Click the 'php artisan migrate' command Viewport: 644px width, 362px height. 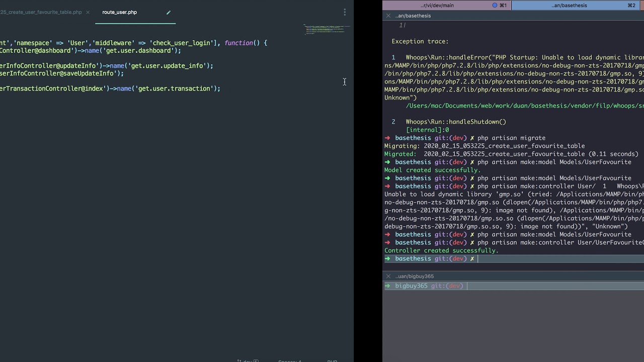[x=511, y=138]
